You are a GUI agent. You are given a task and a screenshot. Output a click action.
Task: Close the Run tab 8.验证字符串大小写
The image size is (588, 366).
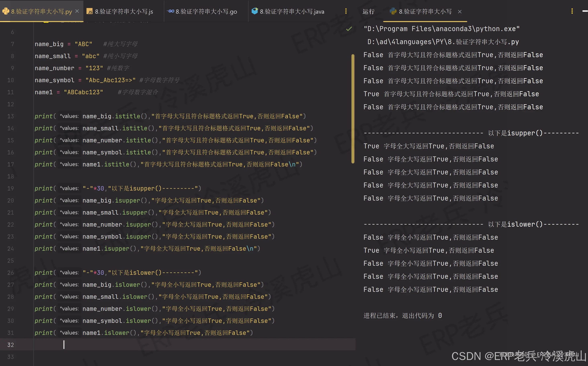pos(460,11)
